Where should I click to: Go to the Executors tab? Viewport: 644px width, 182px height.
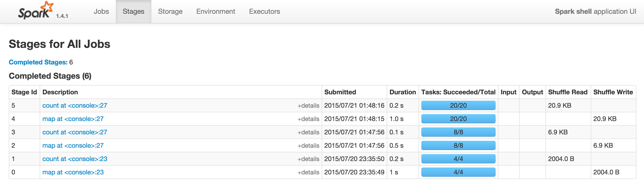click(x=264, y=12)
